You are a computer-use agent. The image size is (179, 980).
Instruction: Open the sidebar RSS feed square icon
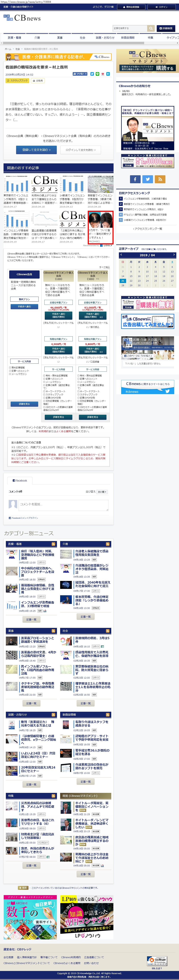160,179
